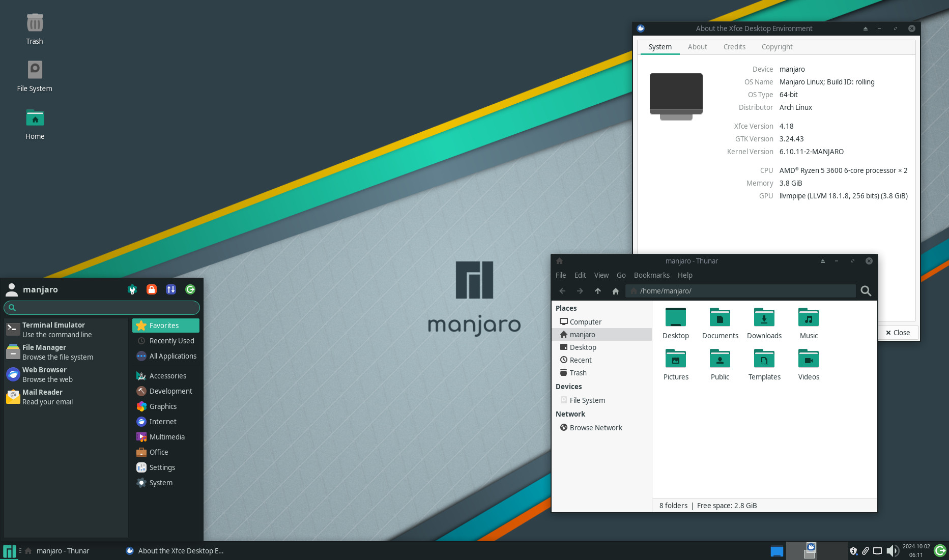Open Thunar Go menu
The image size is (949, 560).
pyautogui.click(x=621, y=275)
